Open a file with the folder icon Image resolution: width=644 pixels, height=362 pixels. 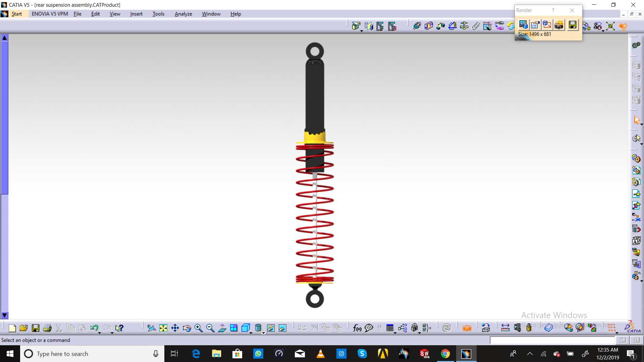click(x=23, y=328)
